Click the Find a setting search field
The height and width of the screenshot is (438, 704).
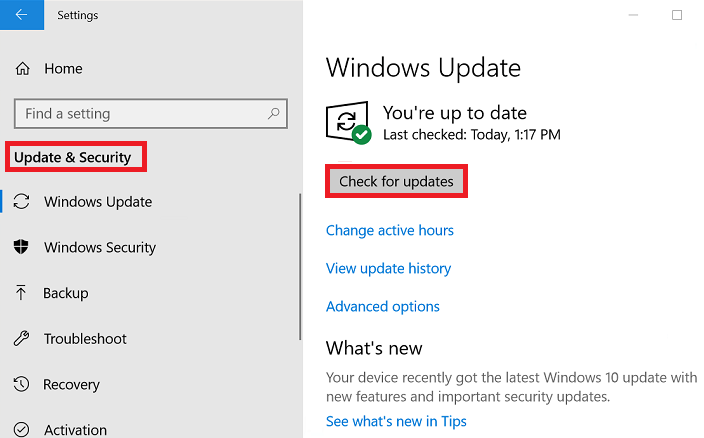tap(151, 114)
